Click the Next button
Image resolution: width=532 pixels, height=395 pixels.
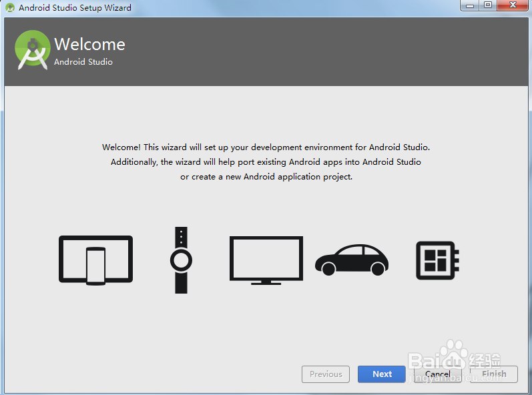(x=381, y=374)
